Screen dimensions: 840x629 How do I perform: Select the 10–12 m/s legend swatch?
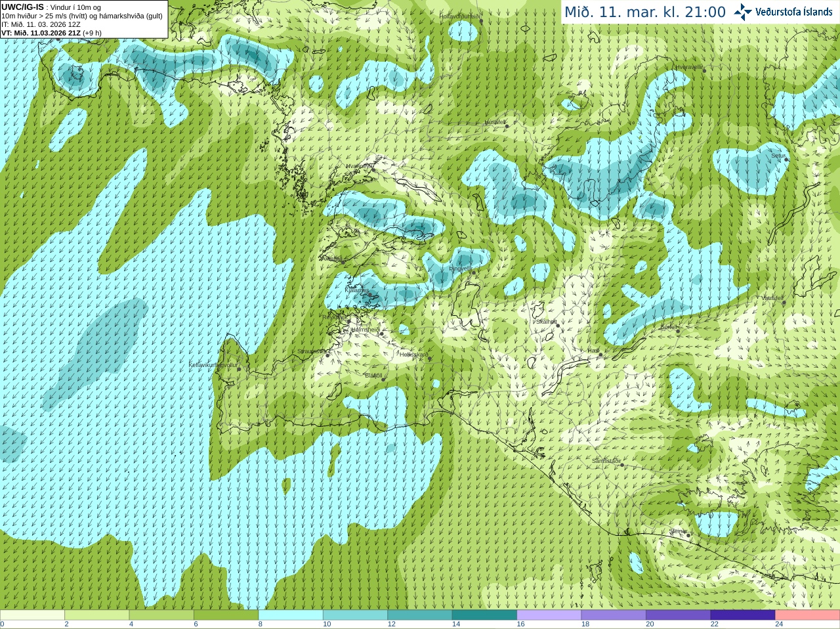(355, 615)
